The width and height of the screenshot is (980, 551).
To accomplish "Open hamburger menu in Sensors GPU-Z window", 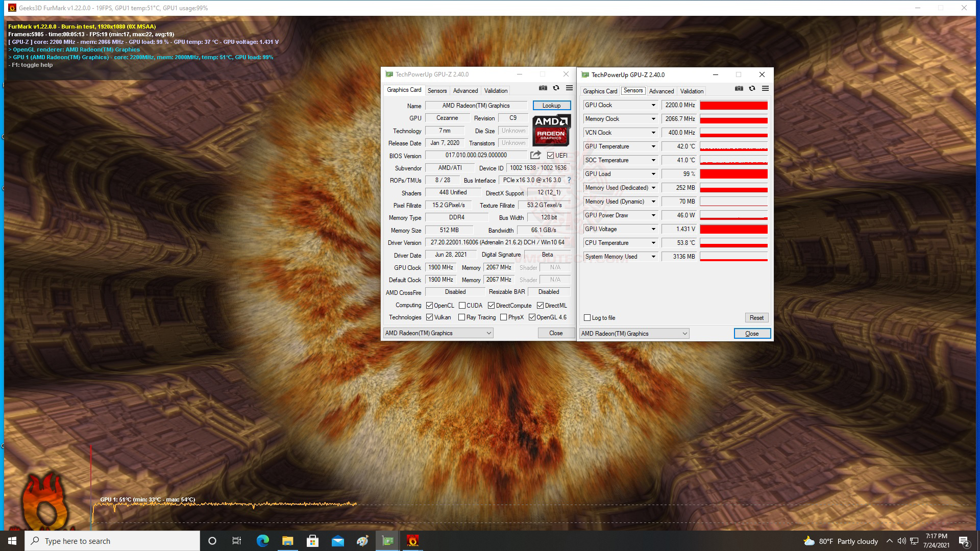I will point(765,89).
